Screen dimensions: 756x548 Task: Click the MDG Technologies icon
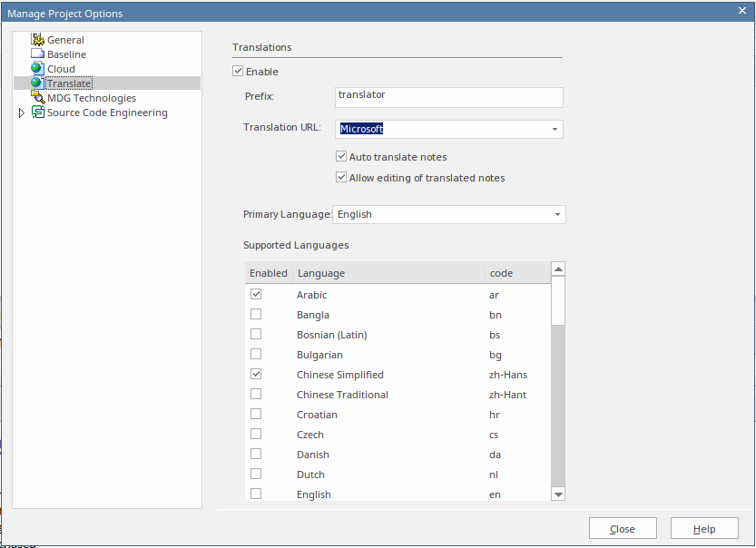tap(38, 98)
